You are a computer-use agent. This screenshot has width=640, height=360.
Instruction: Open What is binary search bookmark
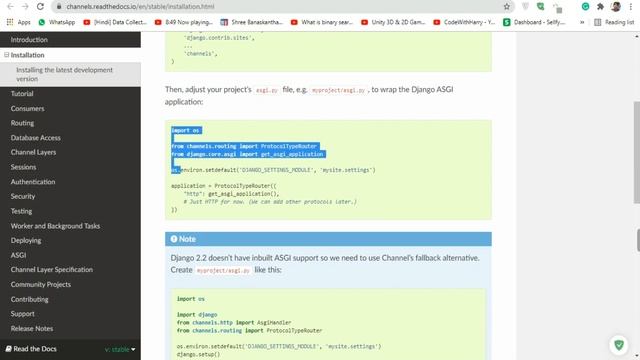pos(322,22)
